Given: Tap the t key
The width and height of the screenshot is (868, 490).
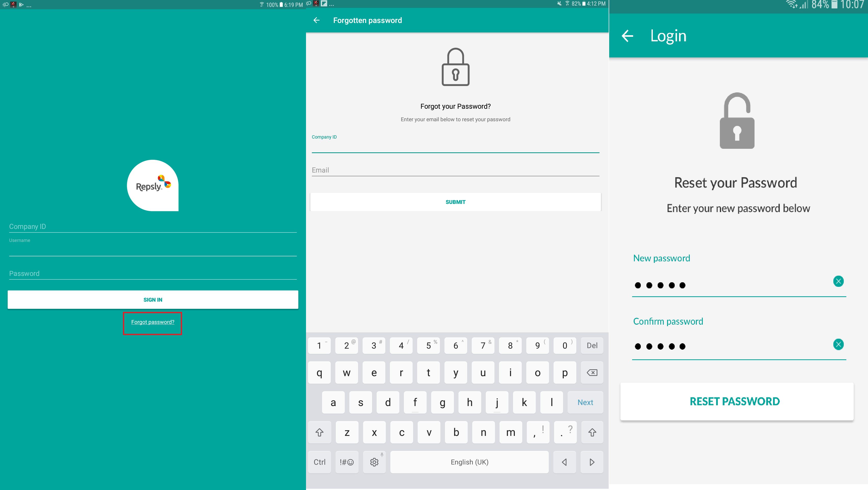Looking at the screenshot, I should (x=429, y=373).
